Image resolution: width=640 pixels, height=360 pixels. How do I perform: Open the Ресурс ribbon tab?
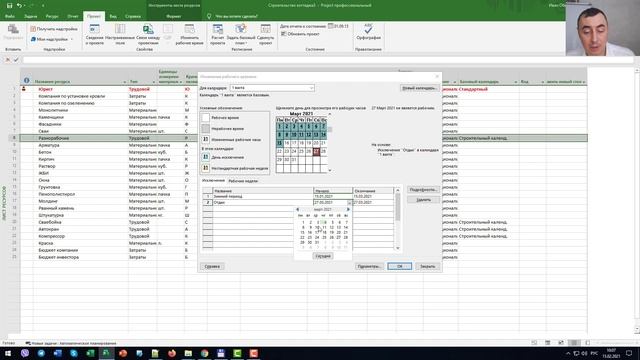coord(52,16)
